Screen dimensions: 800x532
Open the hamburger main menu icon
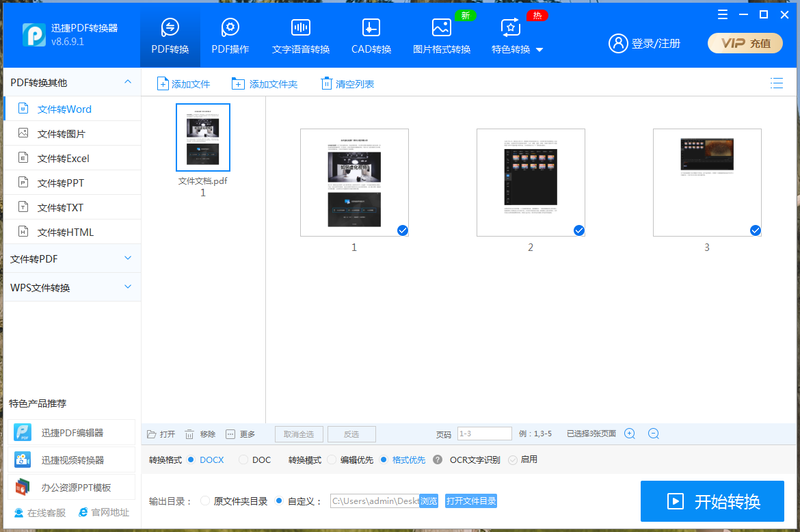[x=723, y=15]
